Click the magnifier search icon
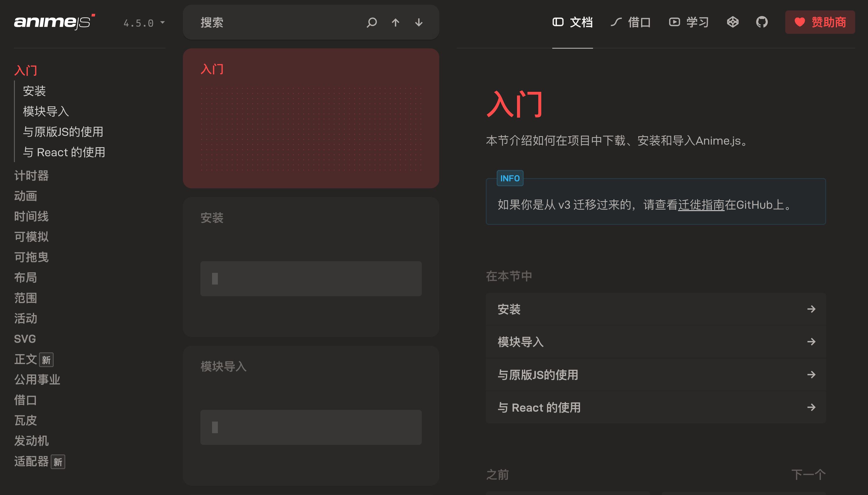 (372, 22)
